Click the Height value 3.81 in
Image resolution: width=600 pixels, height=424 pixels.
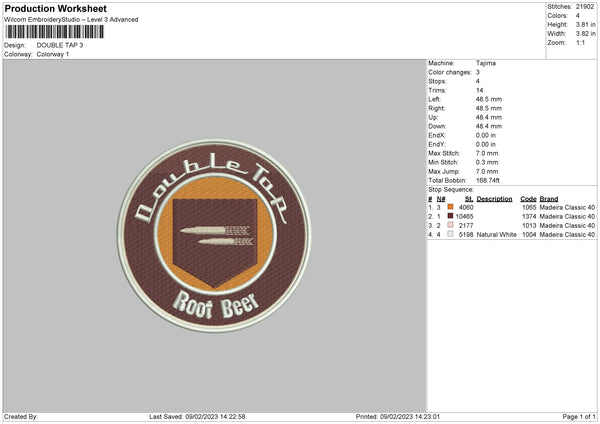pyautogui.click(x=585, y=24)
